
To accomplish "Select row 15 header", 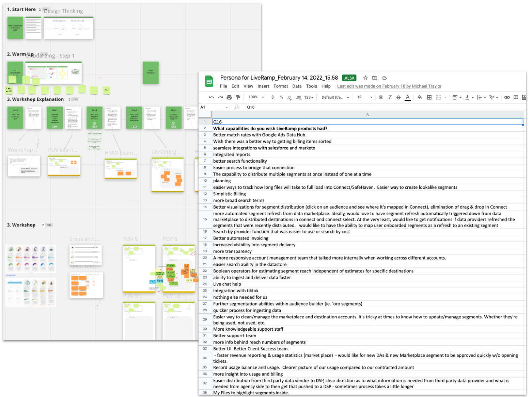I will click(x=205, y=219).
